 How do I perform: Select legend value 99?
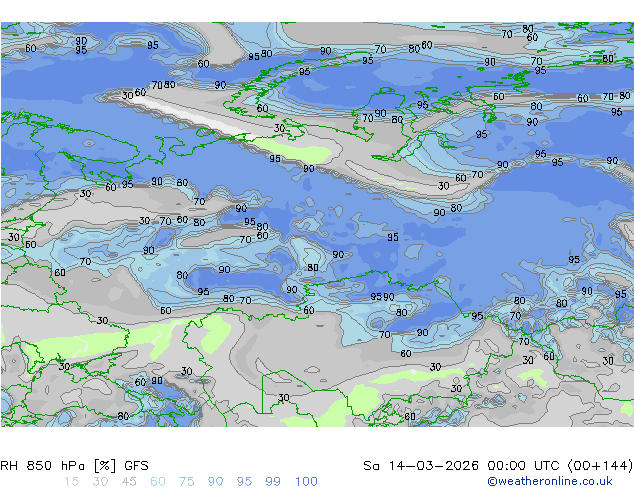273,482
